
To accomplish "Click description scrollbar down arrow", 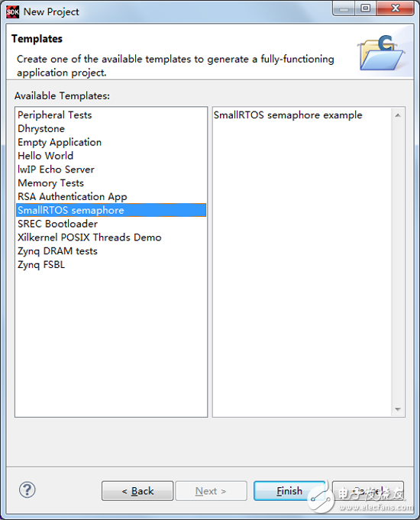I will 398,409.
